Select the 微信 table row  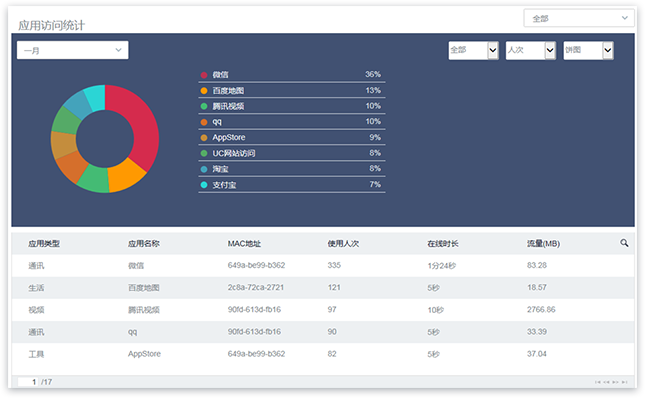coord(323,266)
